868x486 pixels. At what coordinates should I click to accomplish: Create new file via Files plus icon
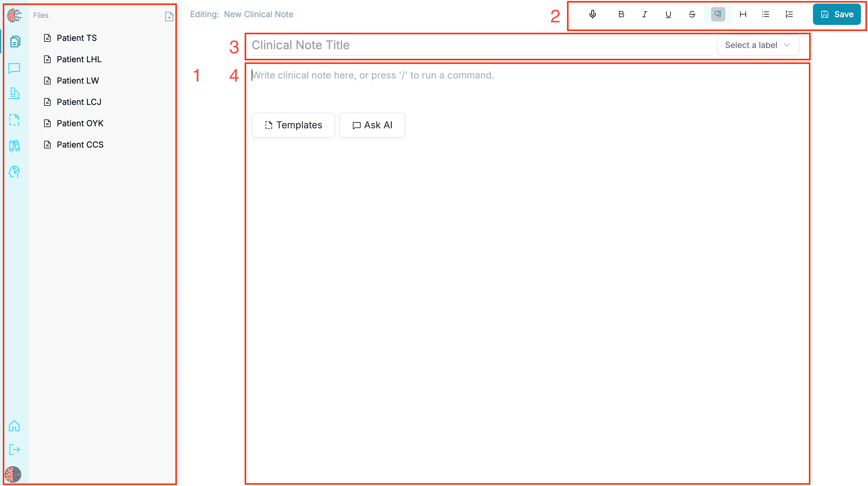pyautogui.click(x=169, y=16)
